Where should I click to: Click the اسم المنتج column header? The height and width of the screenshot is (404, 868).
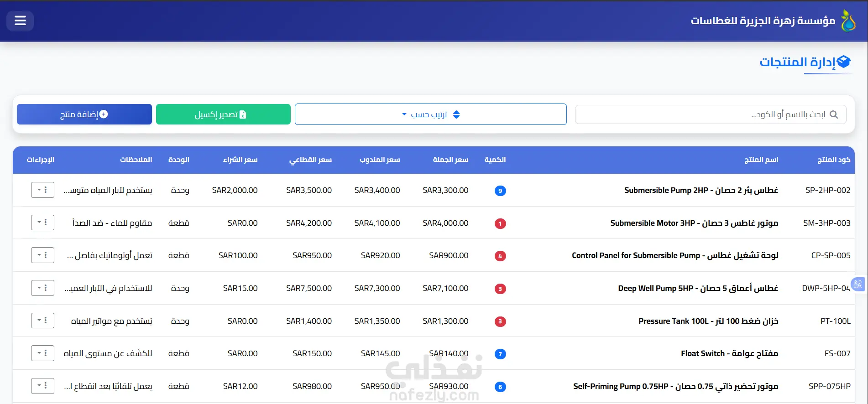click(x=761, y=160)
